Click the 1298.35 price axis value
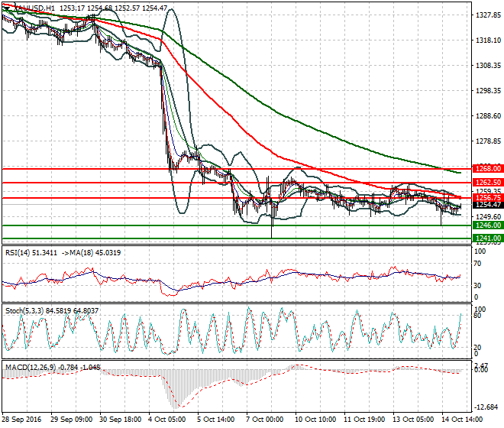Viewport: 504px width, 428px height. [488, 91]
